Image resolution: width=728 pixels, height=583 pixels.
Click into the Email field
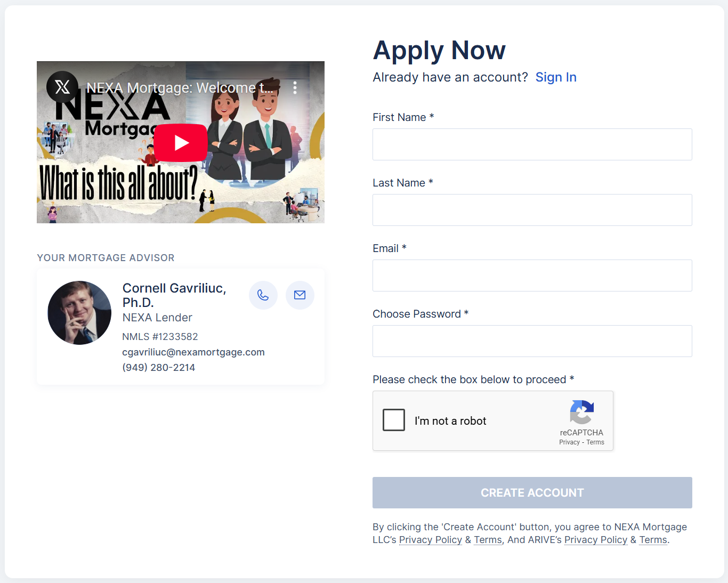532,276
